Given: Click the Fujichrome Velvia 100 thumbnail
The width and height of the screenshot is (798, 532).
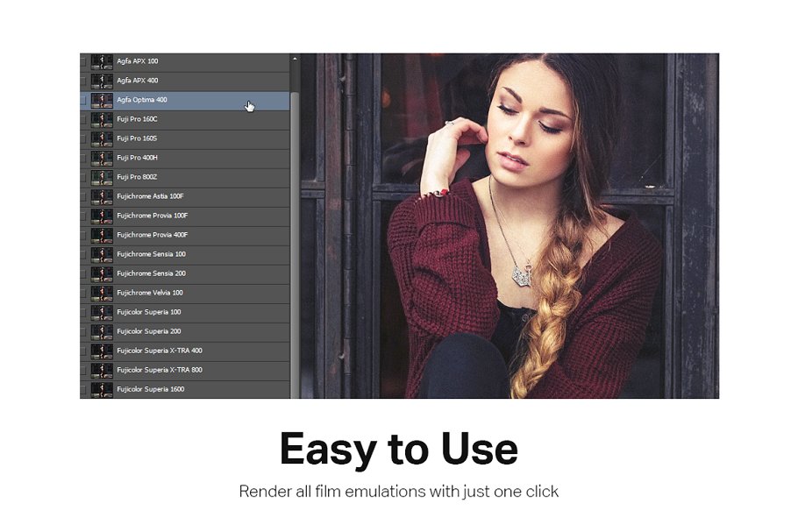Looking at the screenshot, I should coord(102,293).
